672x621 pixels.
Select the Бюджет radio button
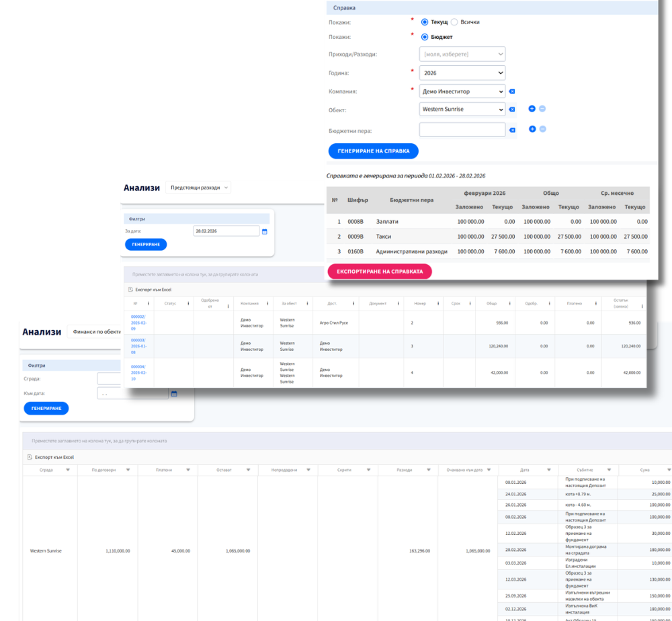pos(425,38)
